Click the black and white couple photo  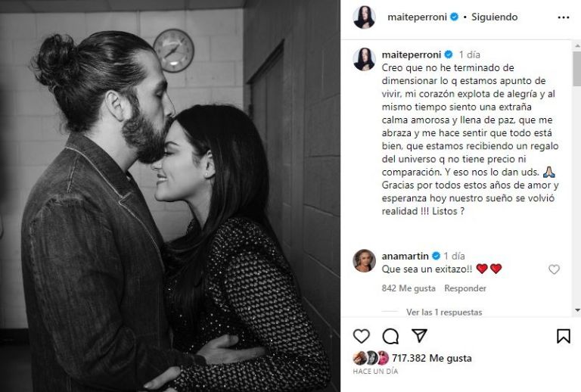[x=170, y=196]
